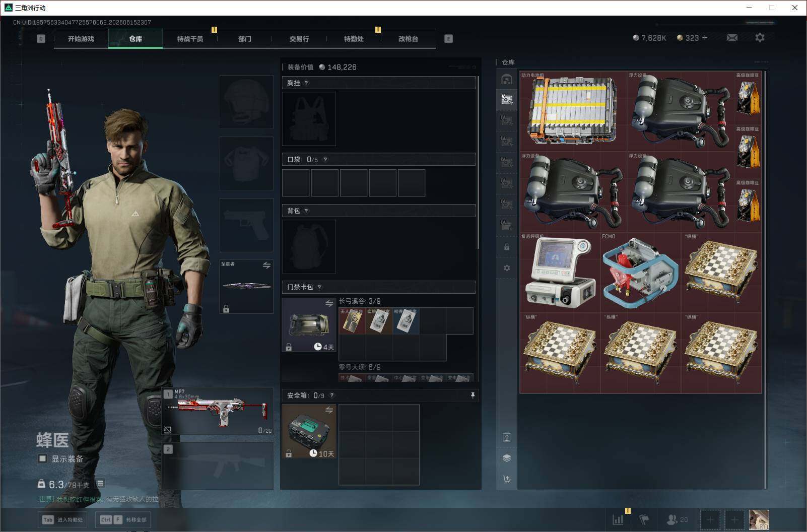Open the mailbox envelope icon
807x532 pixels.
[x=732, y=38]
